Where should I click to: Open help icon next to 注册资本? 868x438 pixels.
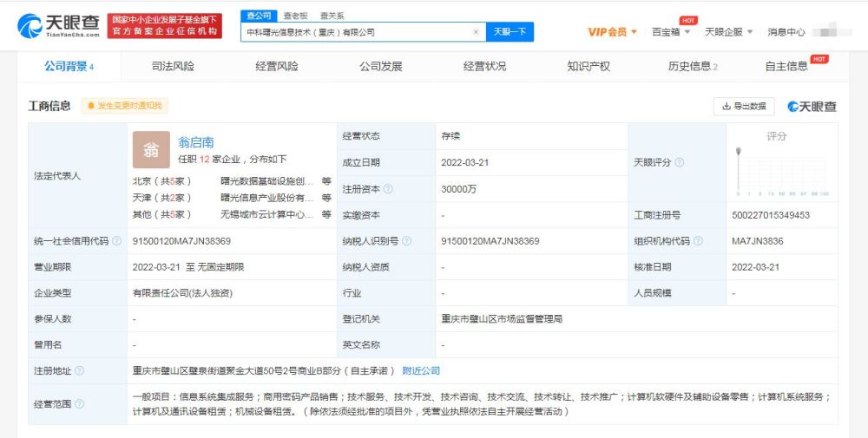point(388,189)
